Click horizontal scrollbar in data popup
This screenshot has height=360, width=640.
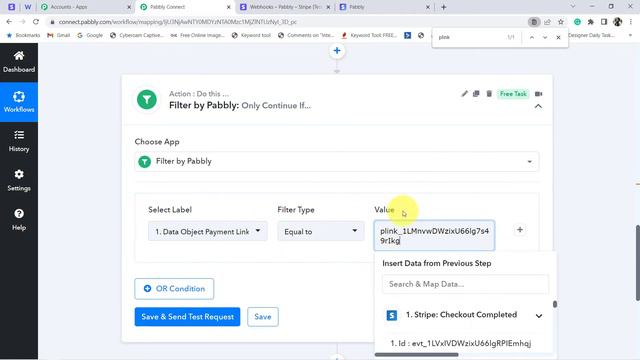click(x=416, y=354)
